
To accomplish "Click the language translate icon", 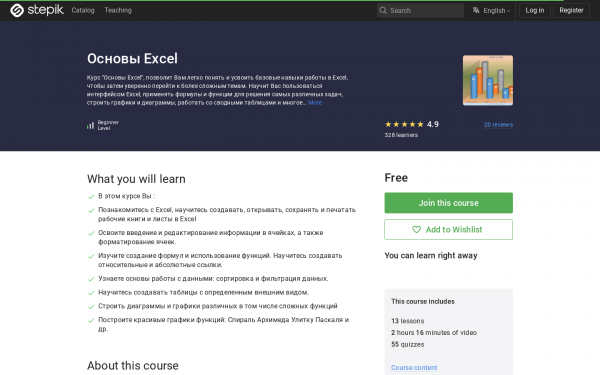I will tap(476, 10).
